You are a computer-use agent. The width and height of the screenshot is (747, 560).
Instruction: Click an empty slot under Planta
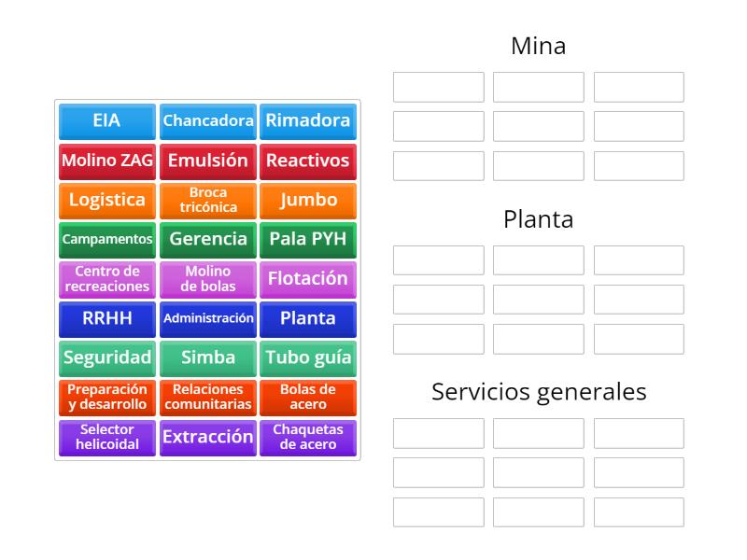[x=438, y=259]
